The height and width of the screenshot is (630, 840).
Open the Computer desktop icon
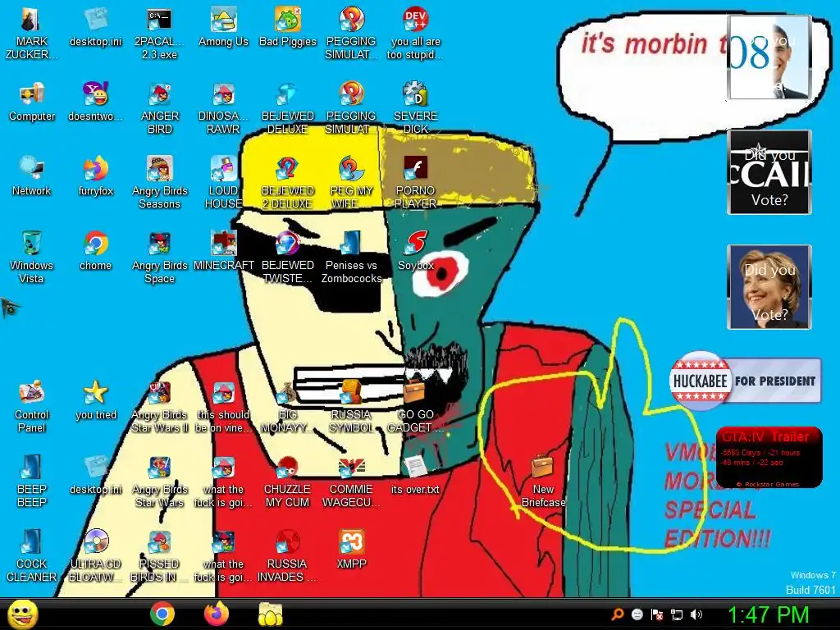click(x=32, y=103)
